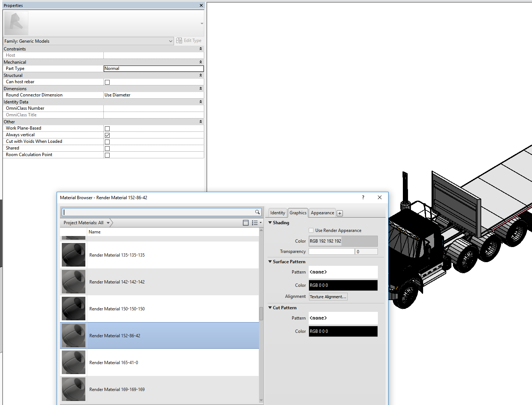Switch to the Appearance tab
This screenshot has height=405, width=532.
pos(322,213)
